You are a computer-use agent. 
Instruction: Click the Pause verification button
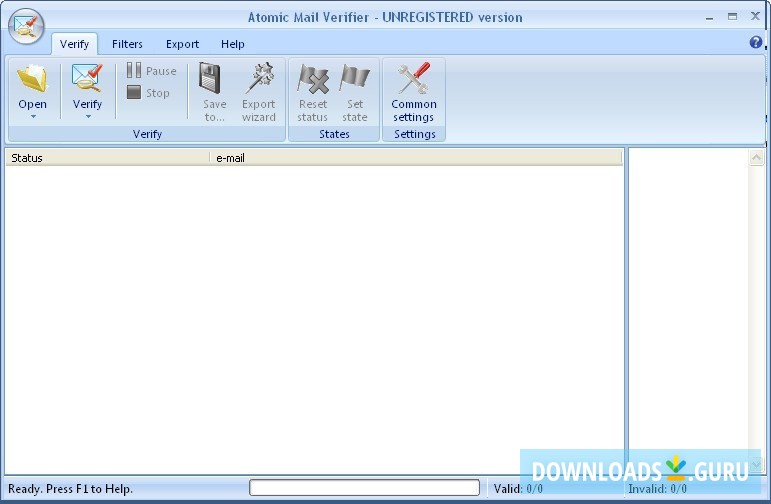[151, 70]
